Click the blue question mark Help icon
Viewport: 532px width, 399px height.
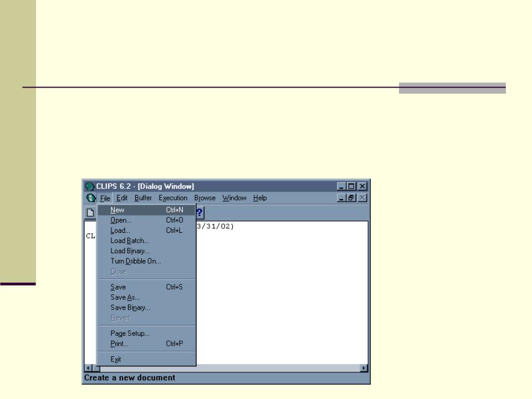click(x=199, y=213)
